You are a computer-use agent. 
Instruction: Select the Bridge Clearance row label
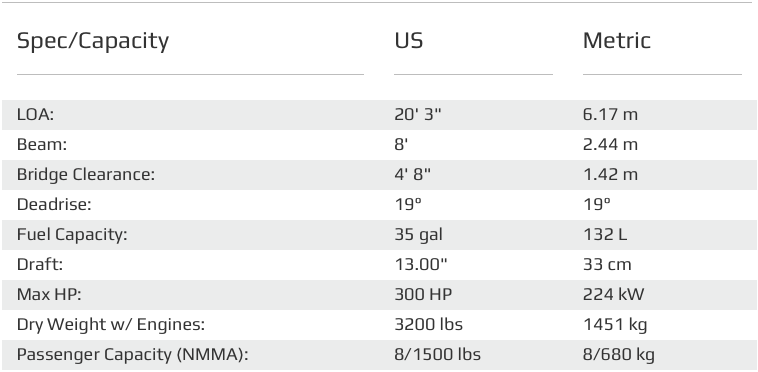[x=86, y=175]
